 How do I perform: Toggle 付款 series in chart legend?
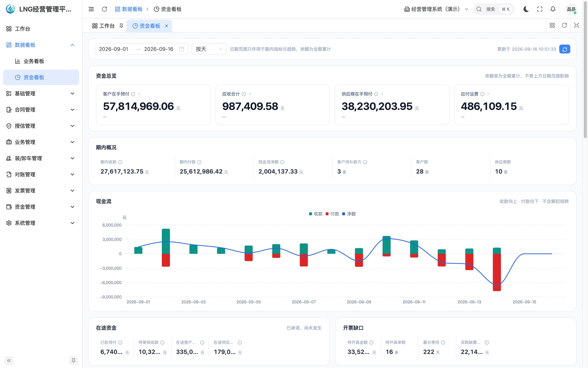point(332,214)
